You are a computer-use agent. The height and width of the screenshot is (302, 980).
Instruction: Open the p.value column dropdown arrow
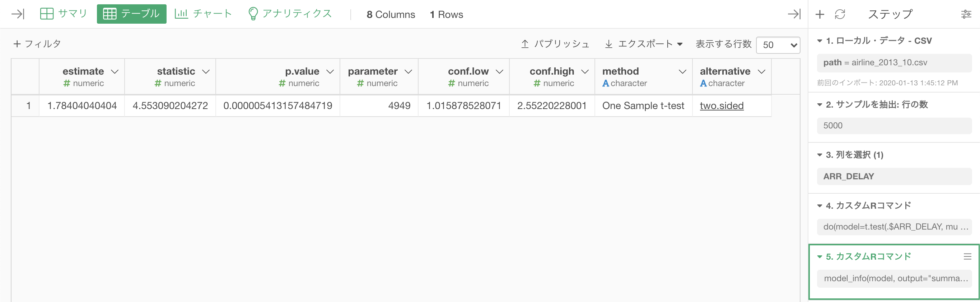click(x=330, y=71)
